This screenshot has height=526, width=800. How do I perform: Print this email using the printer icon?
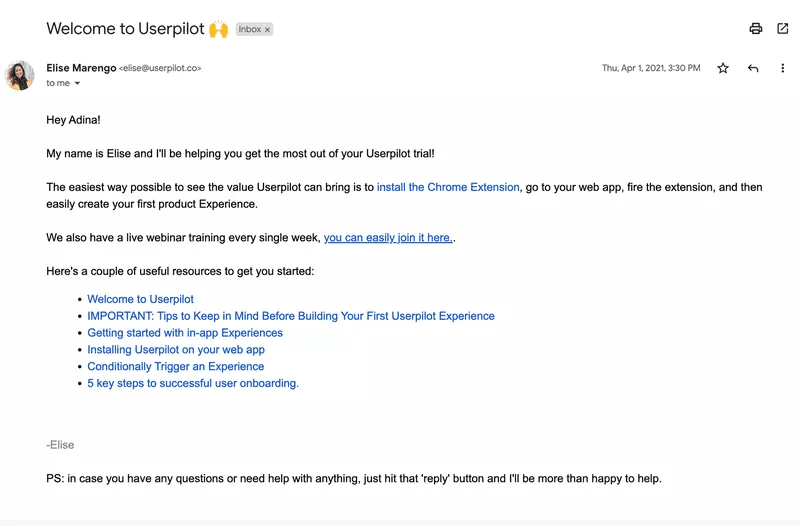[756, 29]
